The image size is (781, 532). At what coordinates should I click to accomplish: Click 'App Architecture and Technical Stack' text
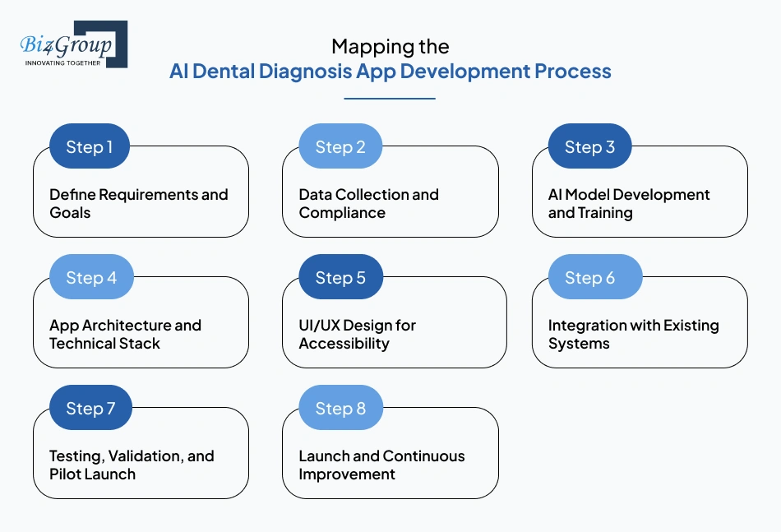click(125, 334)
